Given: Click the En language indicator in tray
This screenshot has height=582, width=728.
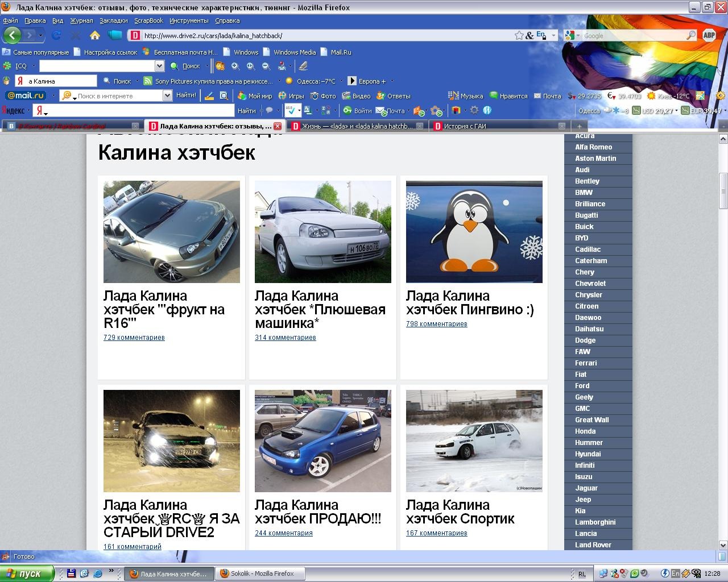Looking at the screenshot, I should tap(675, 573).
